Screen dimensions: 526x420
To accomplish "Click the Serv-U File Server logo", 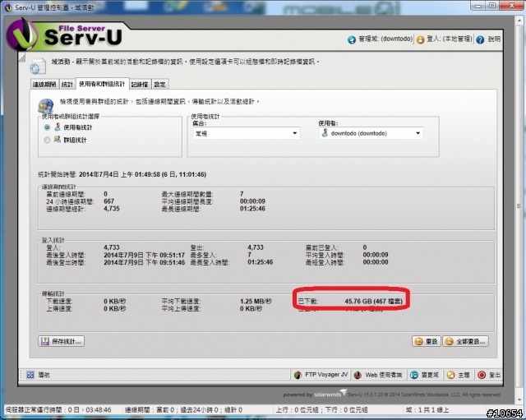I will (x=64, y=35).
